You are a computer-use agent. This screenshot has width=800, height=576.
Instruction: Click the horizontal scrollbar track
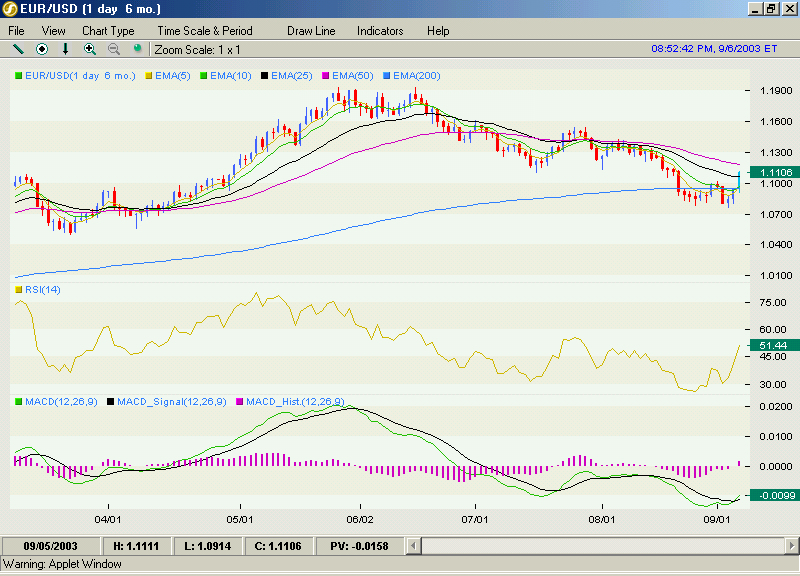point(603,546)
